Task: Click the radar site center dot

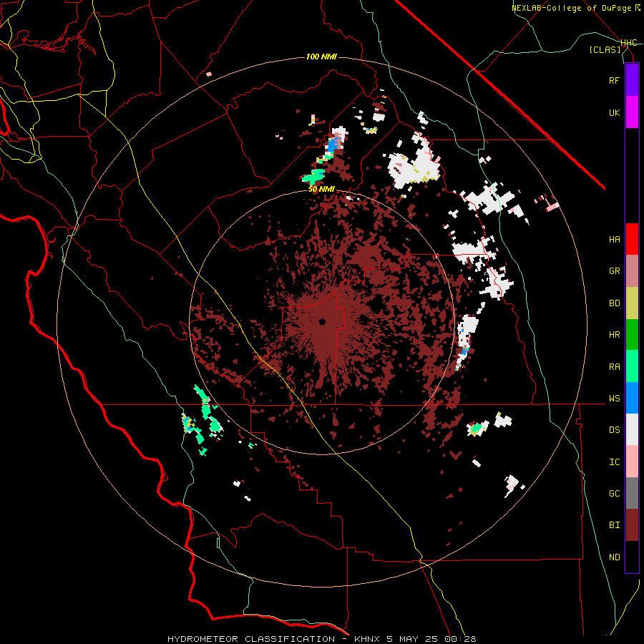Action: tap(323, 322)
